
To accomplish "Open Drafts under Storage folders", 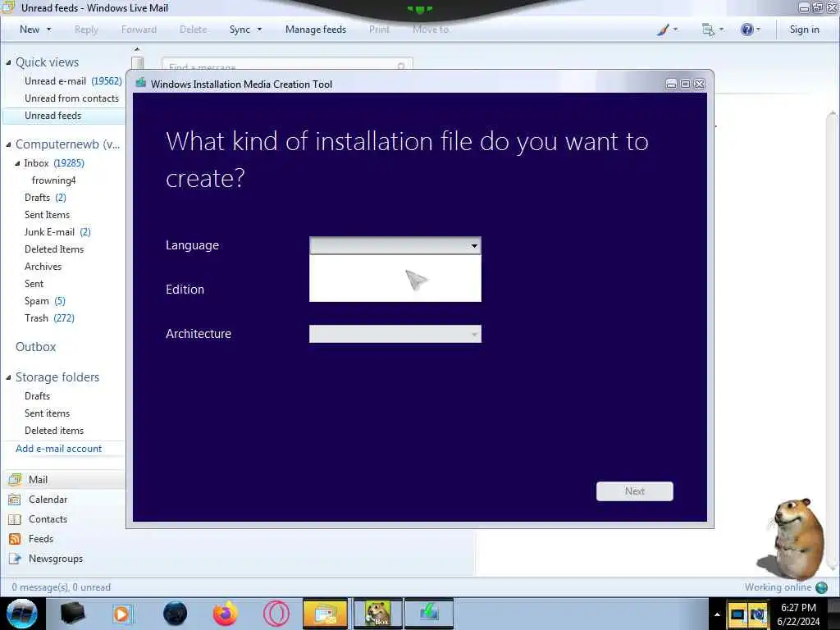I will (37, 396).
